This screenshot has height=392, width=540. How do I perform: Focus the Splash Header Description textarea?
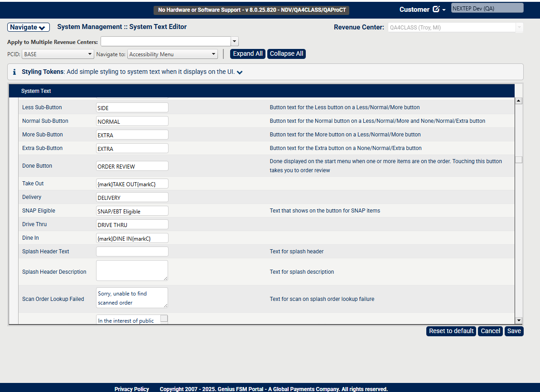tap(131, 271)
